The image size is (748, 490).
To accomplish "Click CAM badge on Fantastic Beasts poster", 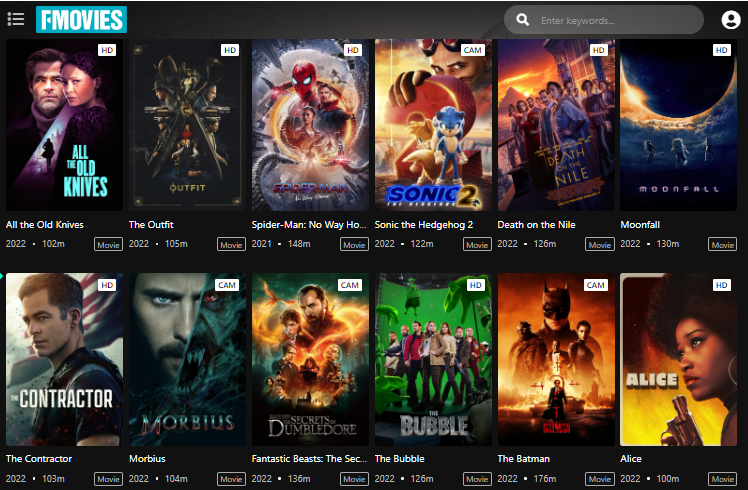I will 350,285.
